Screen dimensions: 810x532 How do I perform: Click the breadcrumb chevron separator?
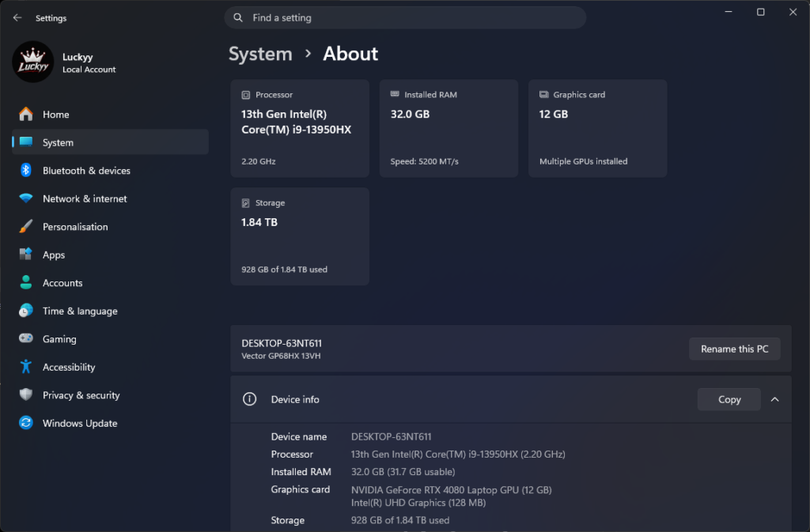point(308,54)
